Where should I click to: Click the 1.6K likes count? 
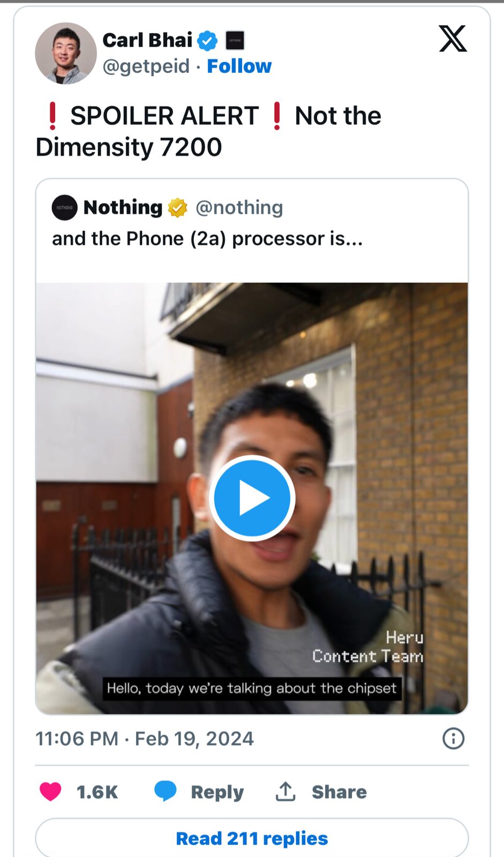97,792
